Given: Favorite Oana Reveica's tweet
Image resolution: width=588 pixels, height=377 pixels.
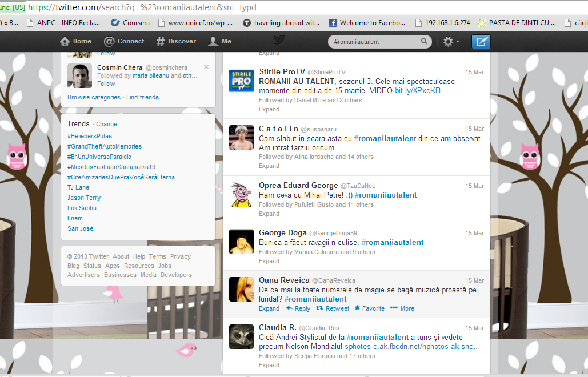Looking at the screenshot, I should pyautogui.click(x=369, y=308).
